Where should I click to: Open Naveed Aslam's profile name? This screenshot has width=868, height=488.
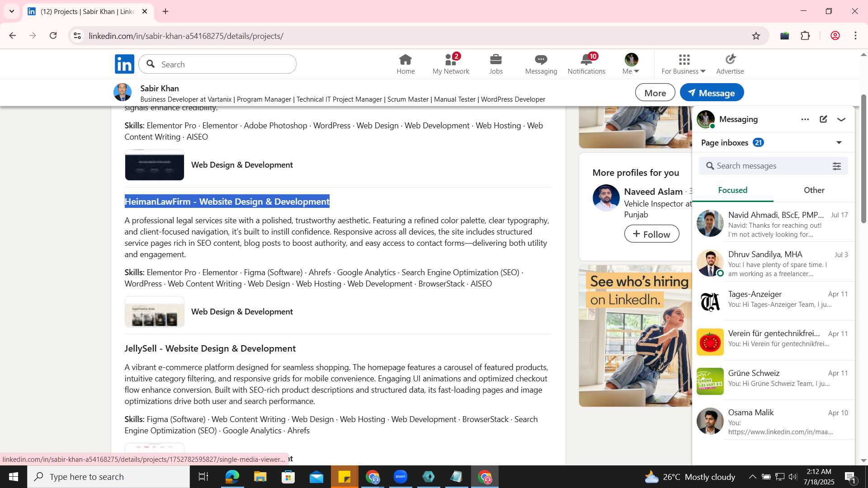[x=653, y=192]
